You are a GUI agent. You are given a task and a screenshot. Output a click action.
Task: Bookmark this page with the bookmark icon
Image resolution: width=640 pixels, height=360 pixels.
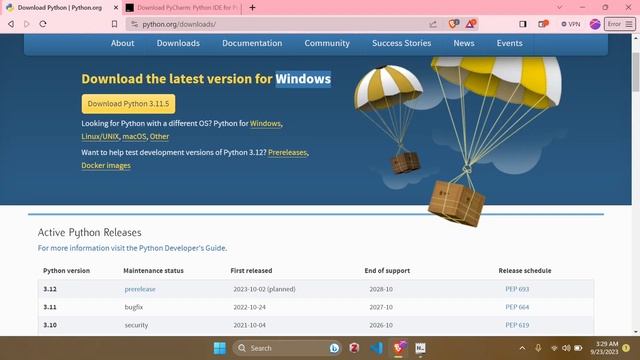pos(115,24)
